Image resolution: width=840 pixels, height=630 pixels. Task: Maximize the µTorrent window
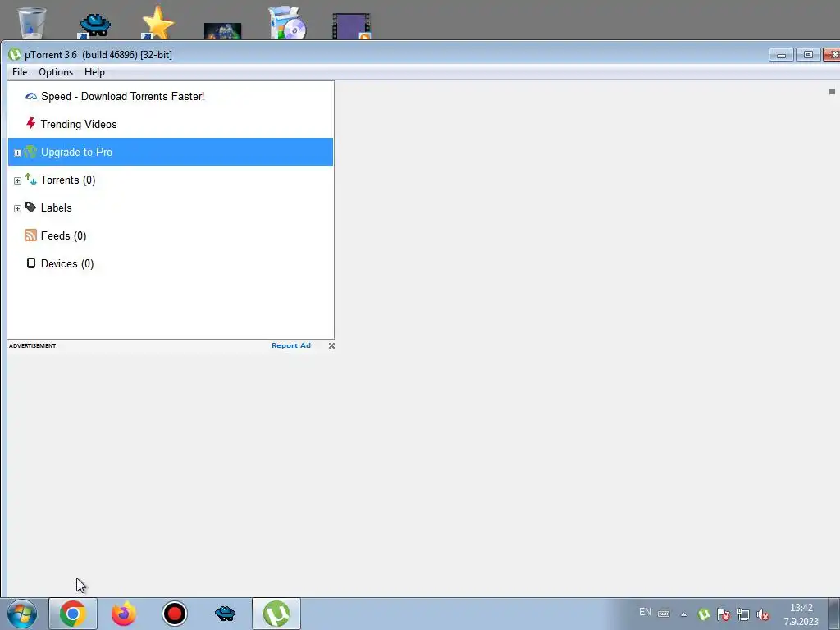tap(808, 55)
